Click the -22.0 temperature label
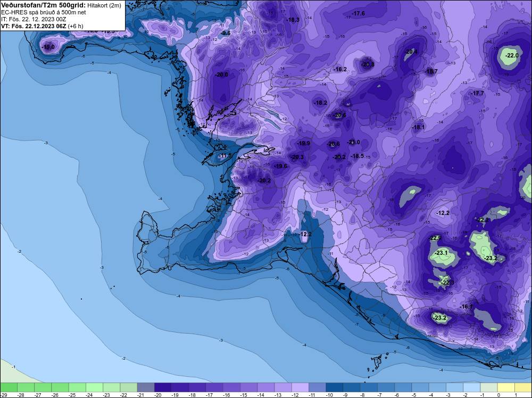 (512, 55)
